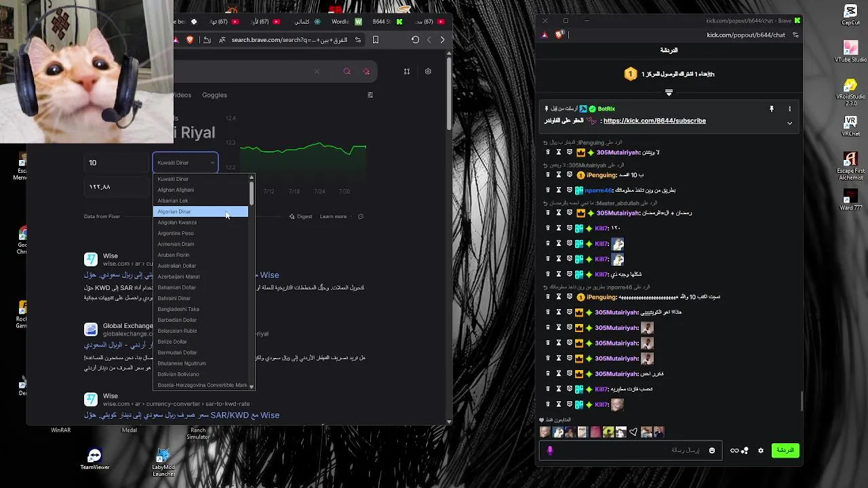
Task: Bookmark the Brave search page
Action: pos(376,40)
